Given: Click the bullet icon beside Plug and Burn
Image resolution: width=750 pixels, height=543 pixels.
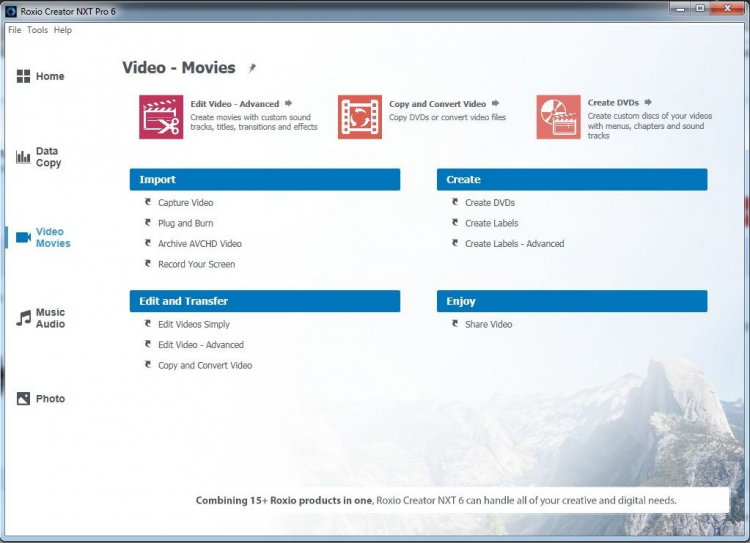Looking at the screenshot, I should 148,222.
